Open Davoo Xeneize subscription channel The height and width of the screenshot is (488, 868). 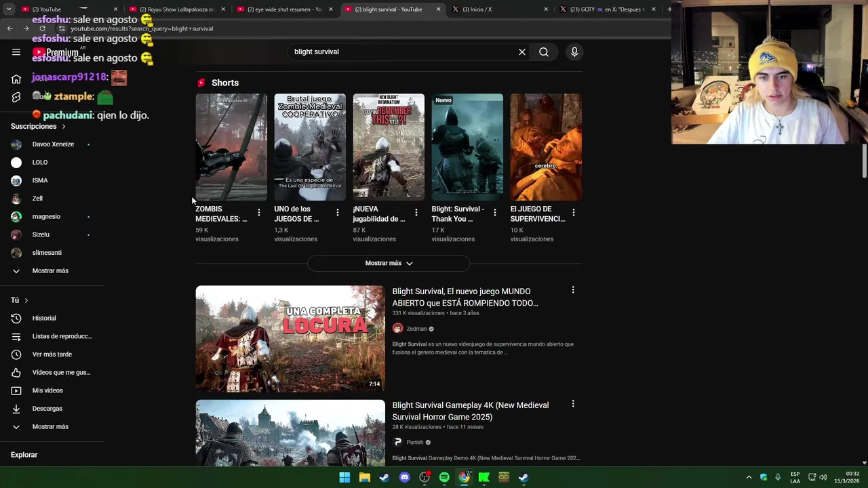click(52, 144)
